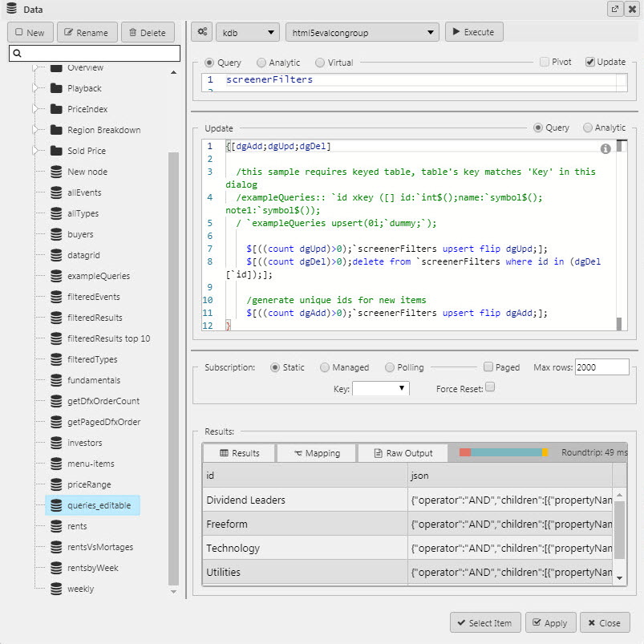Click inside the Max rows input field
The height and width of the screenshot is (644, 644).
pos(601,367)
